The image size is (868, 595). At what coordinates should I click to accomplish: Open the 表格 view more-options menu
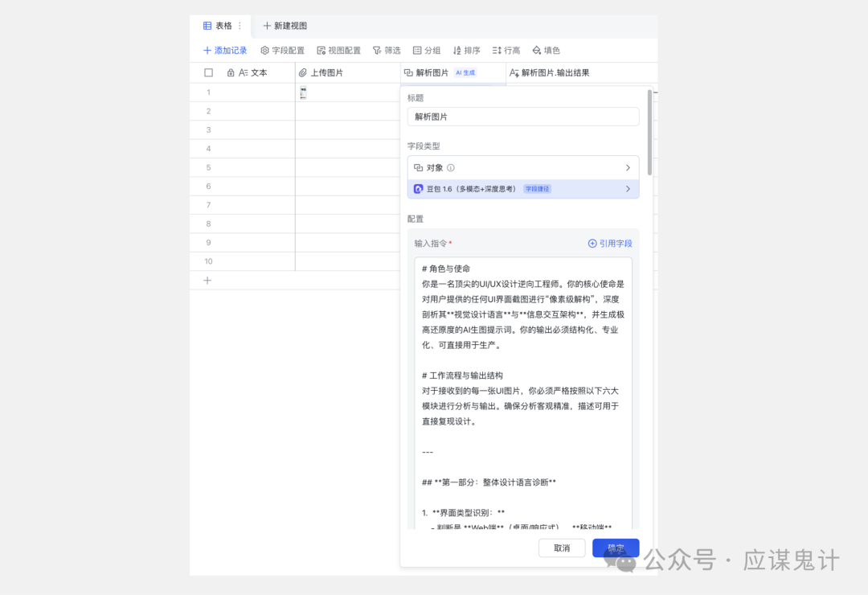click(240, 25)
